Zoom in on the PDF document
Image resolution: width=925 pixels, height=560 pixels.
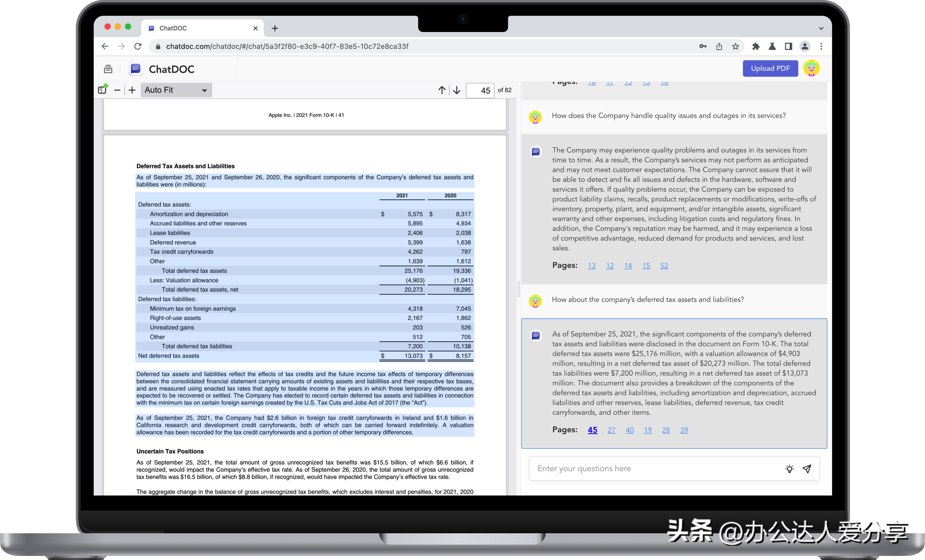[132, 90]
